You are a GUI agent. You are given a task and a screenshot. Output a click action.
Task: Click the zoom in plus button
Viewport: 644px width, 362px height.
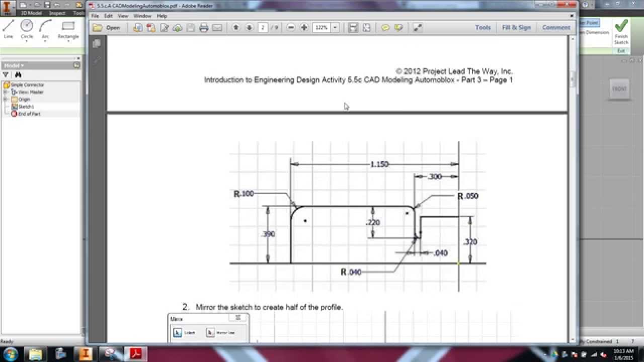303,28
